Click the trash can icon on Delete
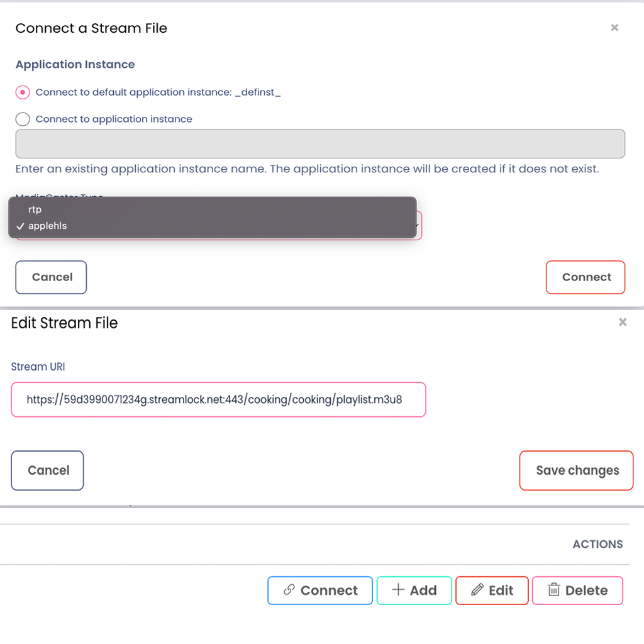 point(554,590)
